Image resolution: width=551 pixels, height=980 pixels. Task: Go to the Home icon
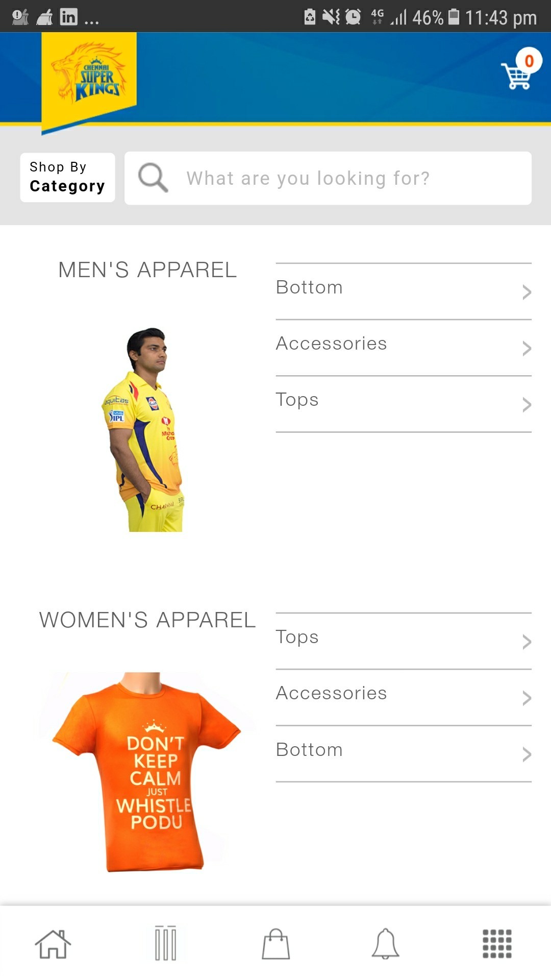tap(53, 944)
